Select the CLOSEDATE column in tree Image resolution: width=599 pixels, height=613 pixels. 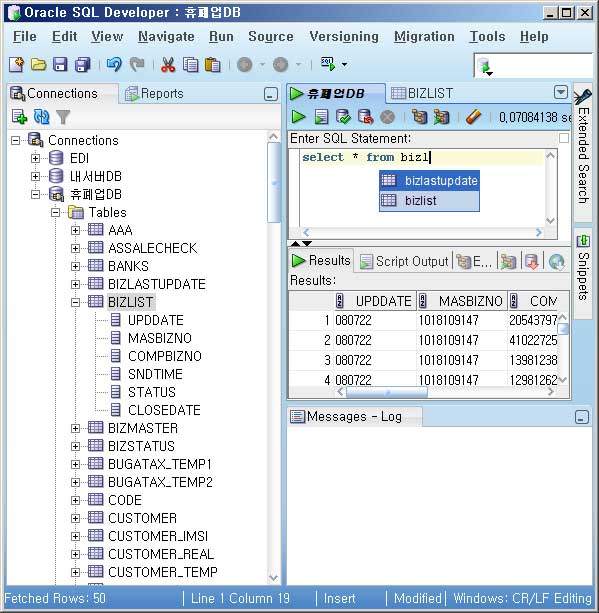point(164,410)
